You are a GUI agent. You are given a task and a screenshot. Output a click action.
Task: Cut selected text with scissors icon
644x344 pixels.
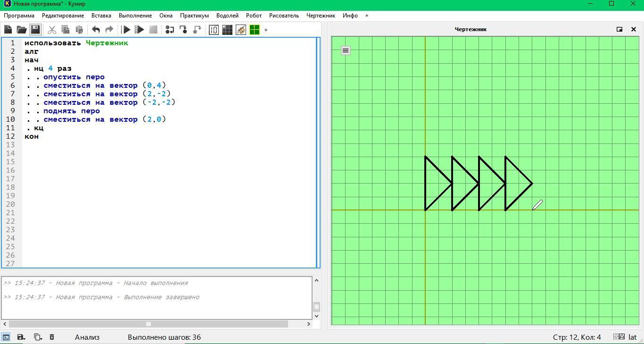tap(52, 30)
